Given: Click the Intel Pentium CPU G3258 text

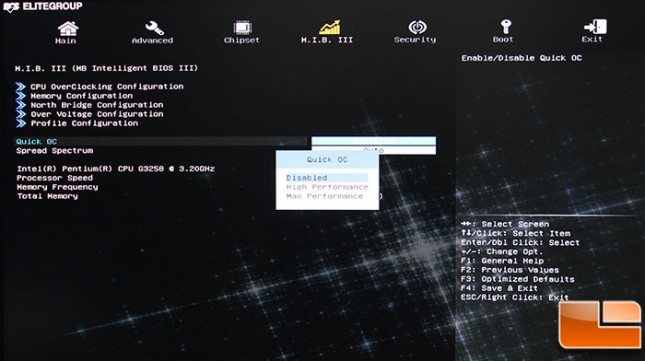Looking at the screenshot, I should (116, 169).
